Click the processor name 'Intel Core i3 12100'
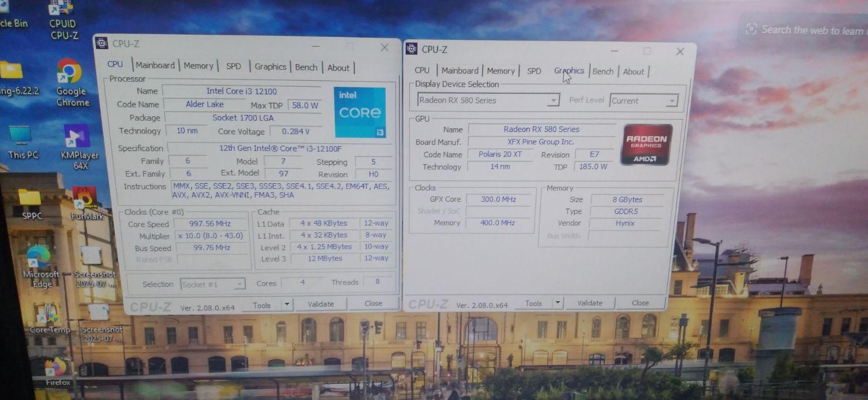The image size is (868, 400). tap(241, 91)
